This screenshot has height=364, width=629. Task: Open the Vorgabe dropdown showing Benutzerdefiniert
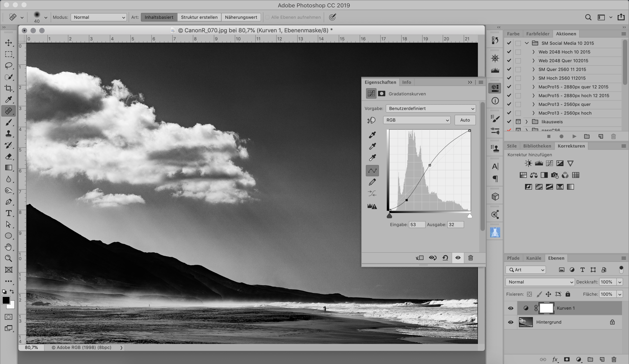[x=430, y=108]
